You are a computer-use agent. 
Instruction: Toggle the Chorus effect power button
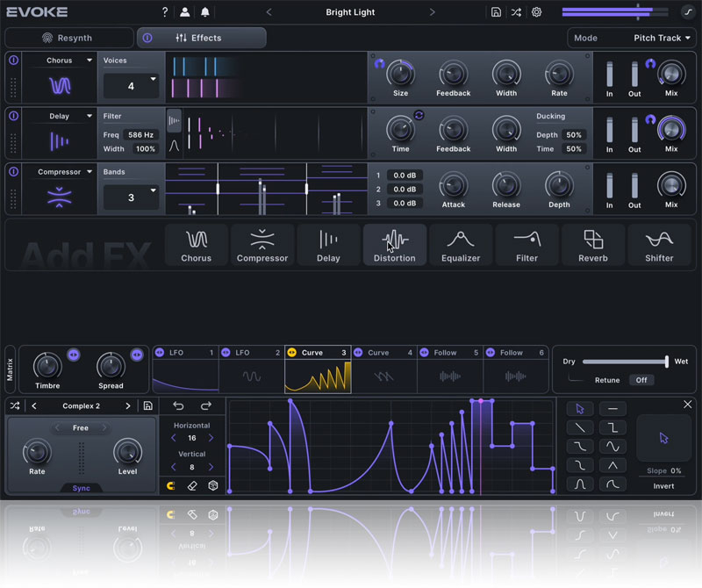pos(13,61)
